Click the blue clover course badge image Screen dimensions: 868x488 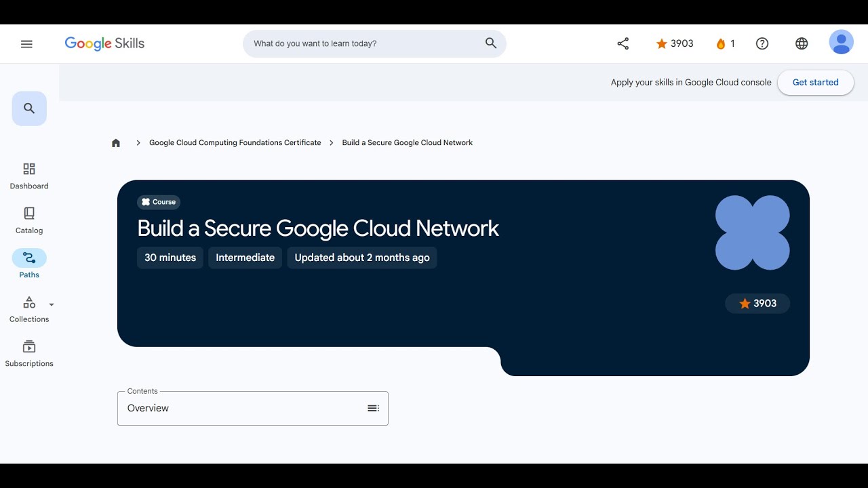[753, 232]
